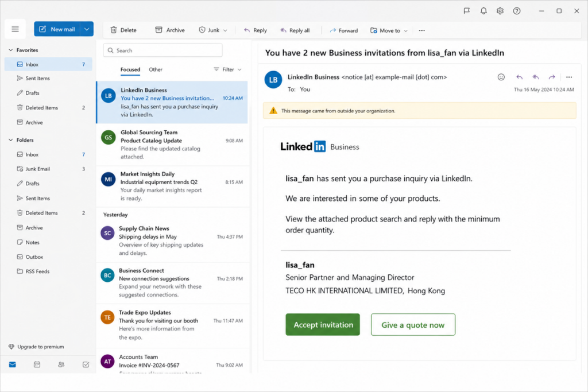Click Reply all in the toolbar
Image resolution: width=588 pixels, height=392 pixels.
pyautogui.click(x=295, y=30)
